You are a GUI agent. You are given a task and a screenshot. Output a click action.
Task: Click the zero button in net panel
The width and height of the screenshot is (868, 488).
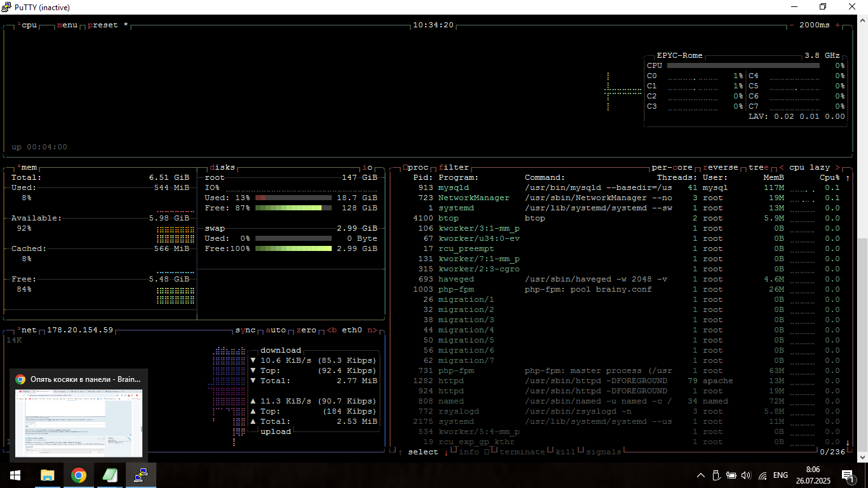[x=306, y=330]
